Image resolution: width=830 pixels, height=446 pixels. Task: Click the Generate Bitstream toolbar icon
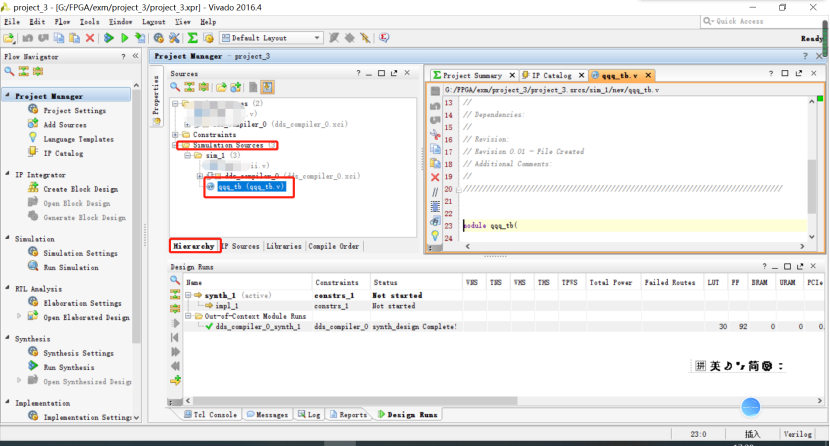point(140,38)
